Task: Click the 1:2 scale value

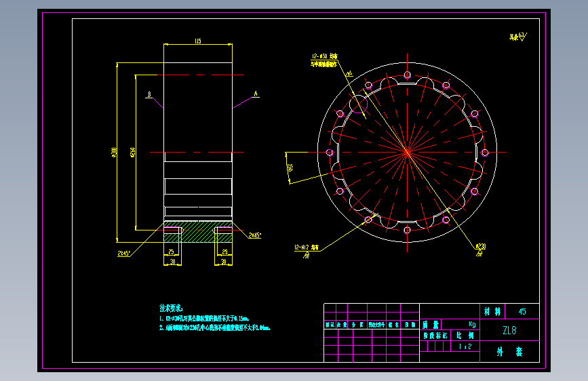Action: [465, 346]
